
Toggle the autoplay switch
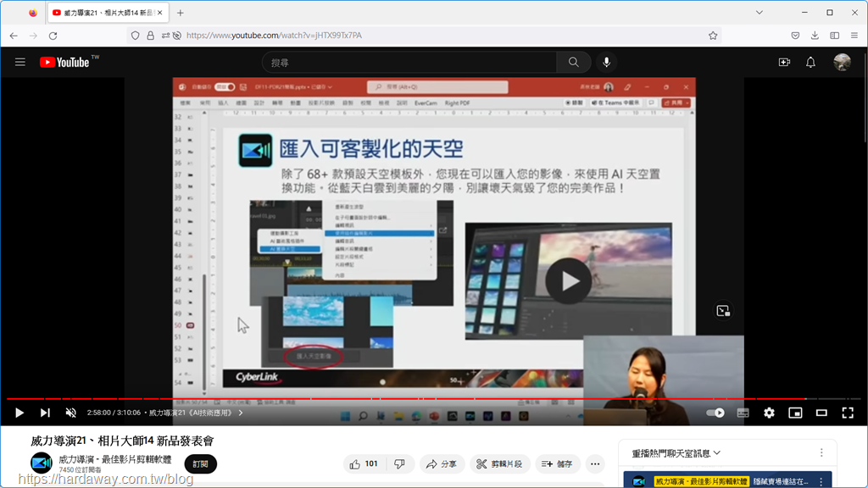pos(715,413)
